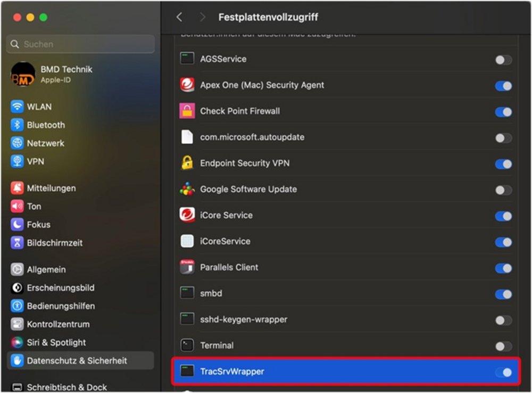Toggle com.microsoft.autoupdate access switch

coord(503,138)
